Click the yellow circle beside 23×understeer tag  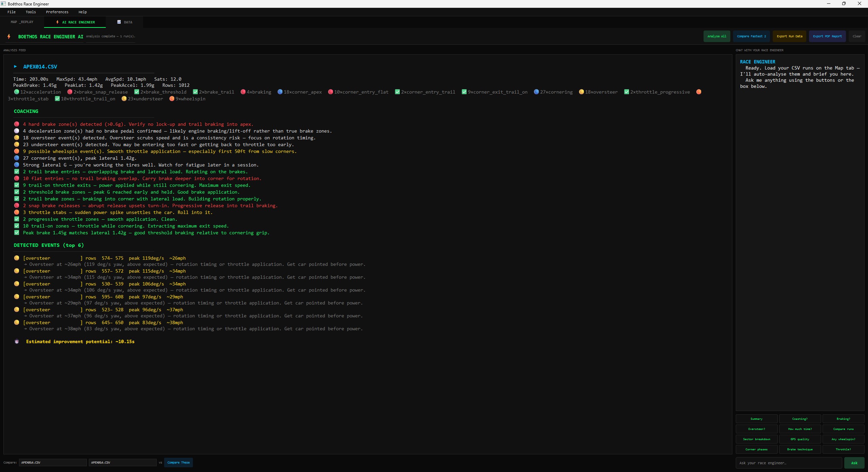tap(124, 99)
